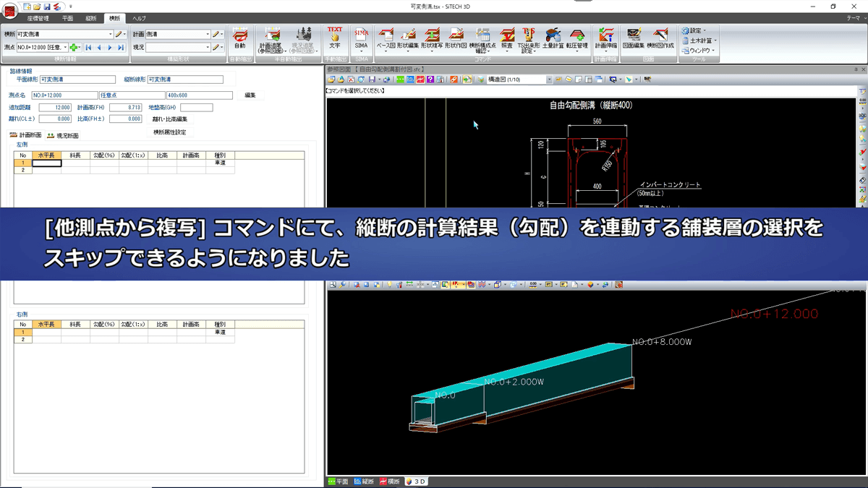Click 車道 cell in 左側 table
This screenshot has width=868, height=488.
(x=220, y=163)
